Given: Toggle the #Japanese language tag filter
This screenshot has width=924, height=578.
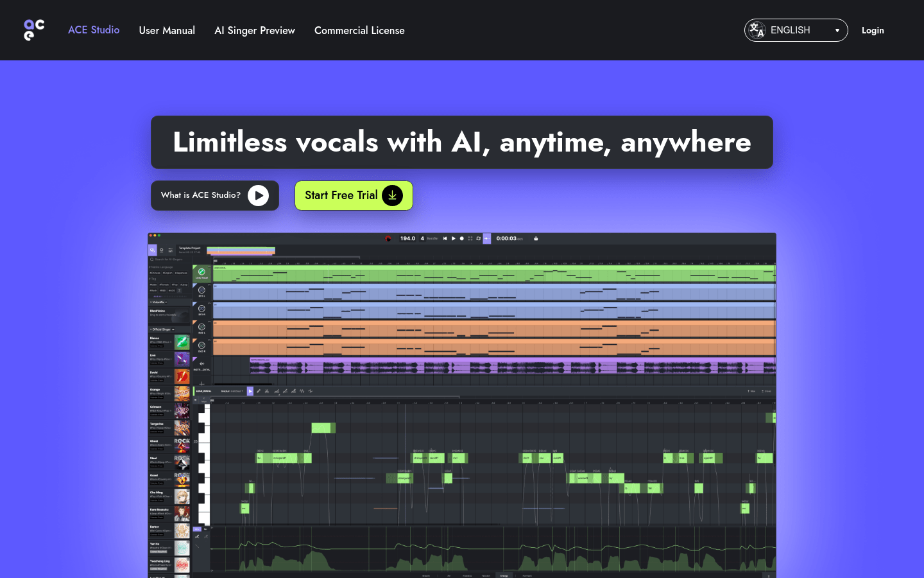Looking at the screenshot, I should [x=181, y=273].
